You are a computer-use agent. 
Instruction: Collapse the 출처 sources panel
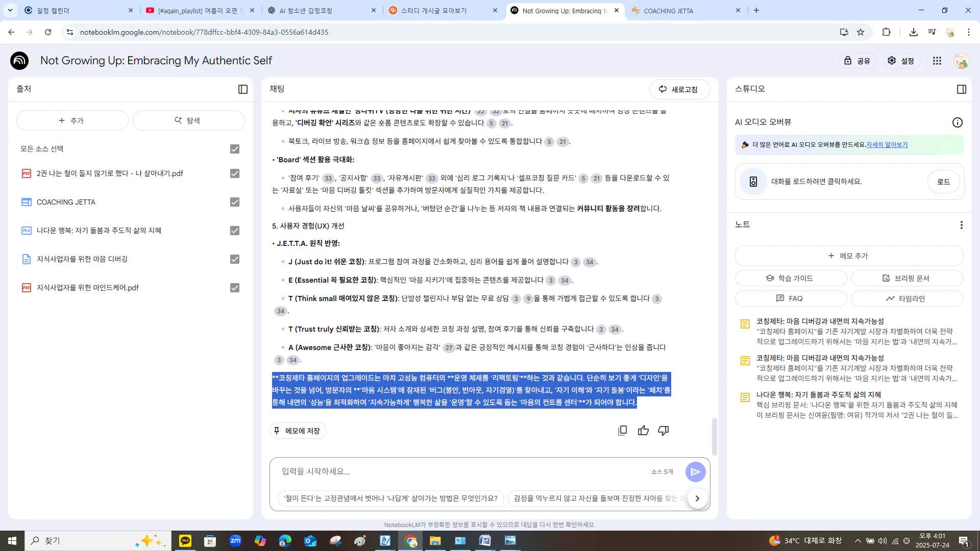point(242,89)
